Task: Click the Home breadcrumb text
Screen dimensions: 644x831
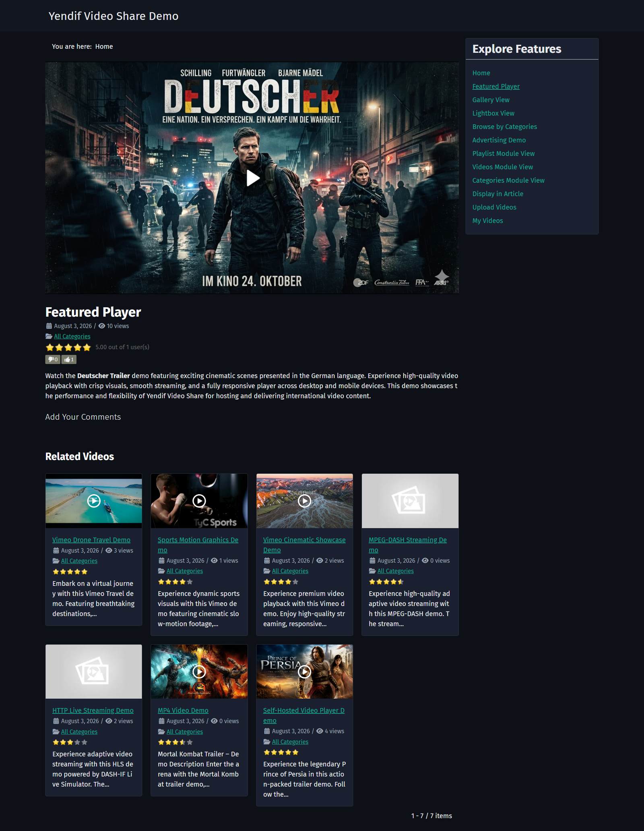Action: point(104,47)
